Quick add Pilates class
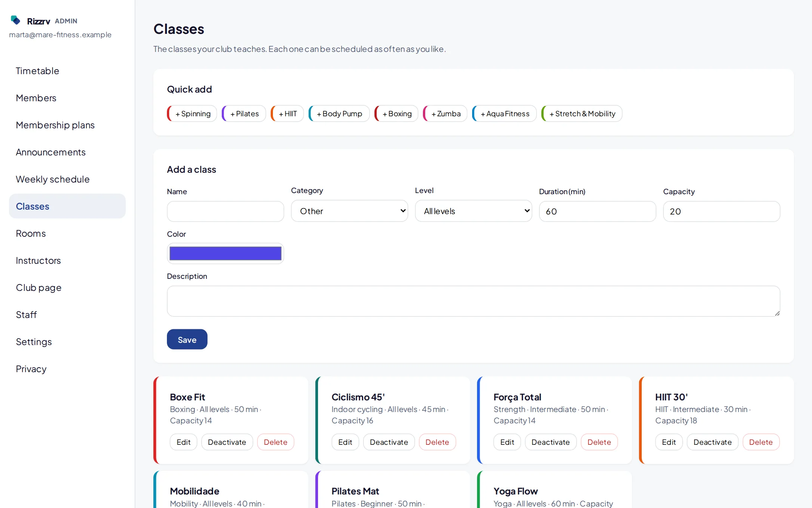 [x=244, y=114]
